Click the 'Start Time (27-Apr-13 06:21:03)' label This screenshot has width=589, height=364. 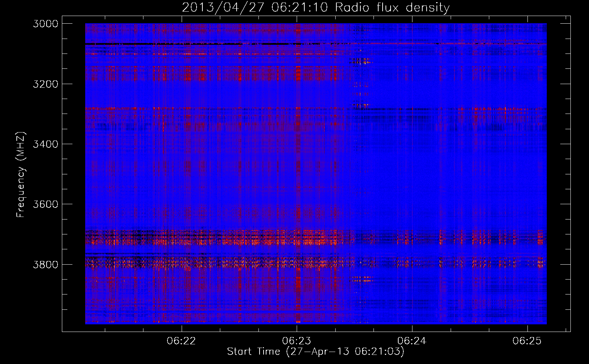pos(316,352)
